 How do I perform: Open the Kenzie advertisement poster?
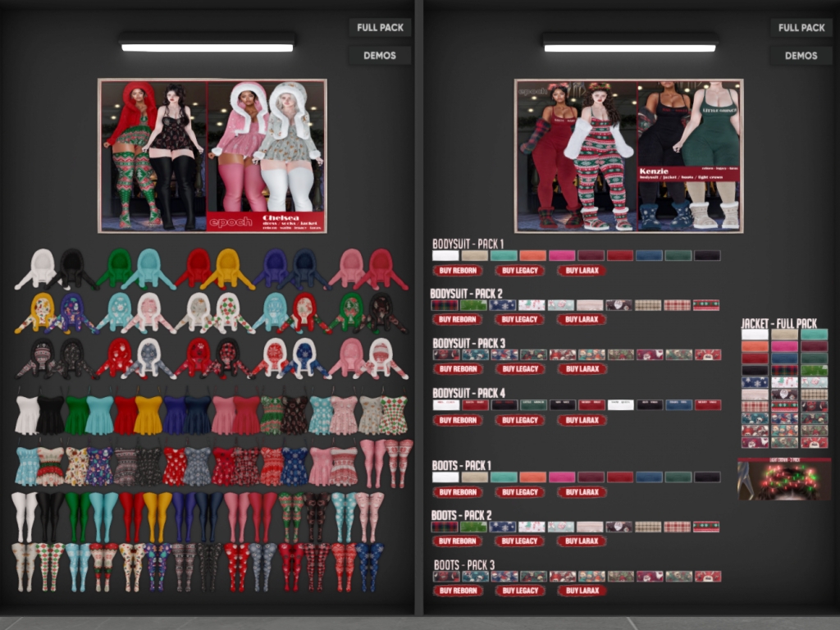[x=628, y=156]
